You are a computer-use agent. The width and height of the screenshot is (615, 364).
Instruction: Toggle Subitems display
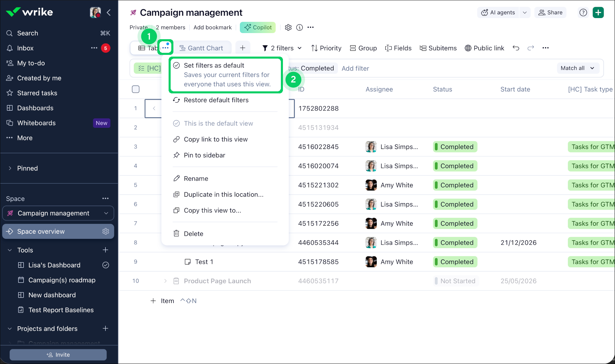click(438, 48)
